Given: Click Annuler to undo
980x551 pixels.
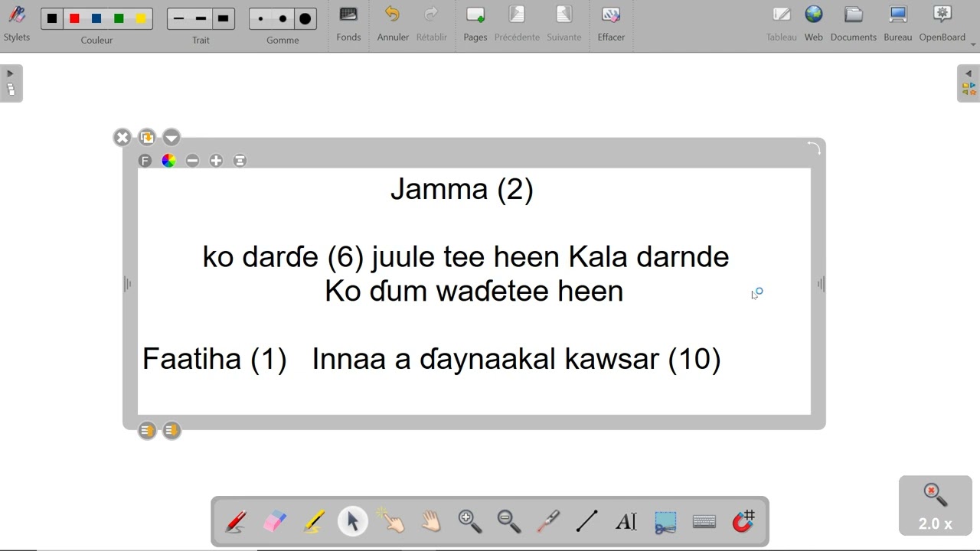Looking at the screenshot, I should point(393,24).
